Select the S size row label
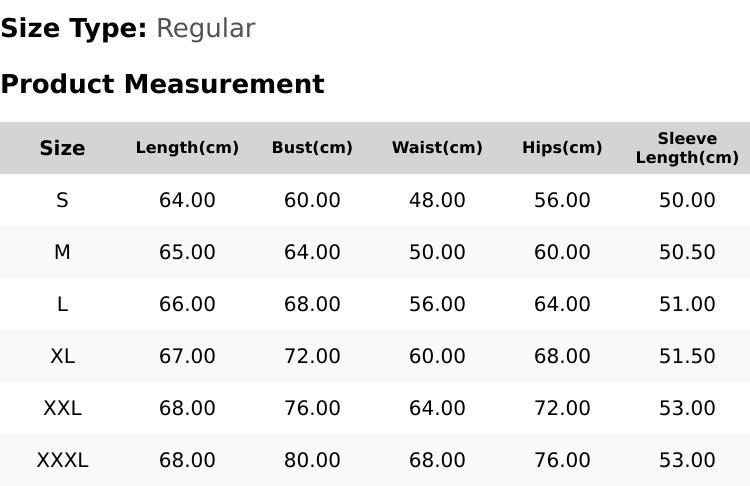 coord(62,200)
